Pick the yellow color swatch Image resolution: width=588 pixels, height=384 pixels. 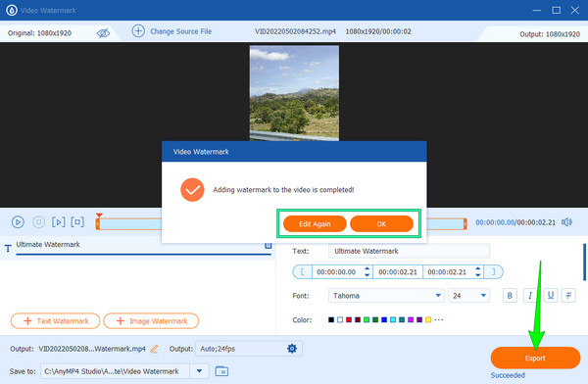point(428,320)
